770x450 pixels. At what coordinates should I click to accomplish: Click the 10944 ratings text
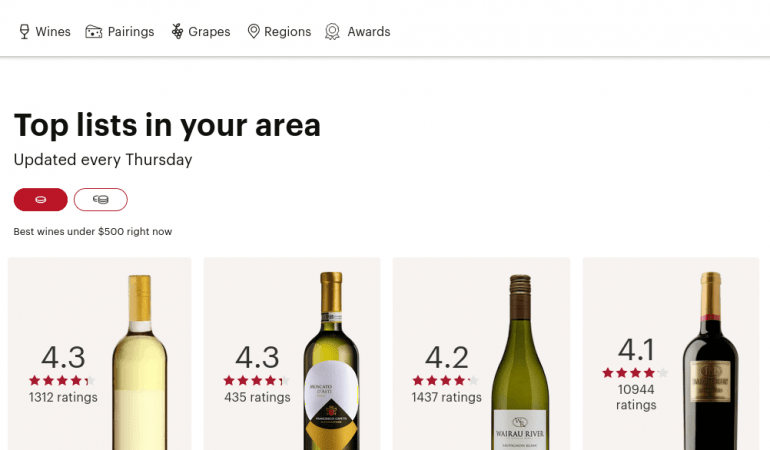pos(637,397)
